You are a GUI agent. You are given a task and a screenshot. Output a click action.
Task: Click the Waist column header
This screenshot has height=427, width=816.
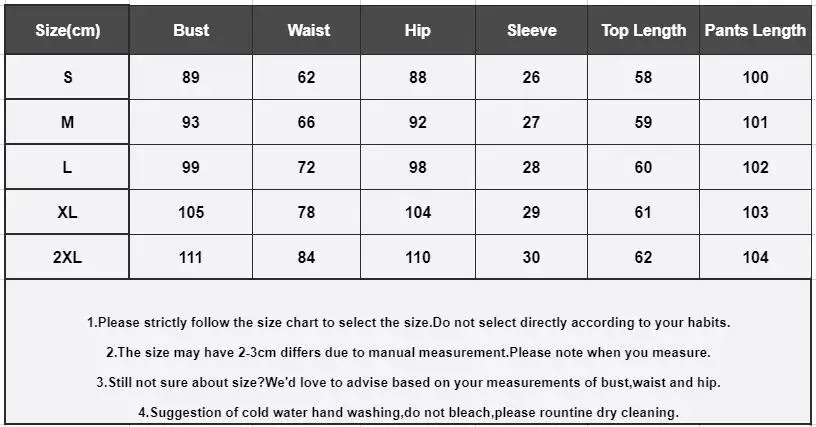coord(307,30)
